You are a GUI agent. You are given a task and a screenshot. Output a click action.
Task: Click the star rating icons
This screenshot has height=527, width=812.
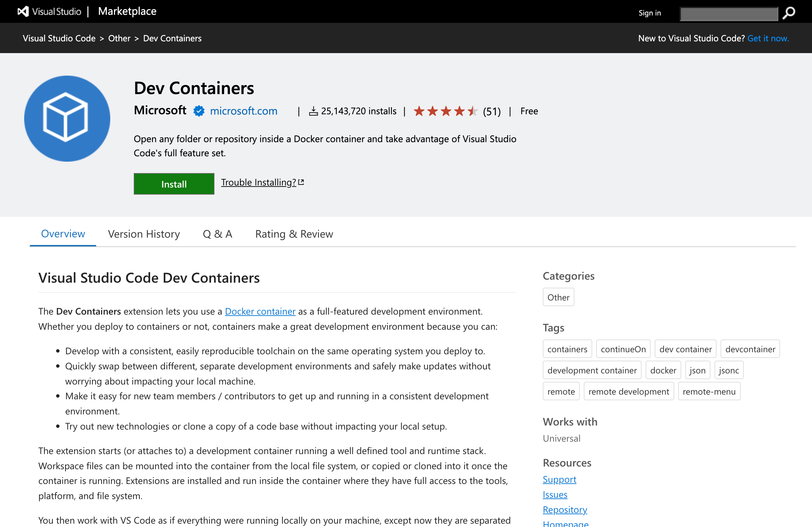click(446, 111)
